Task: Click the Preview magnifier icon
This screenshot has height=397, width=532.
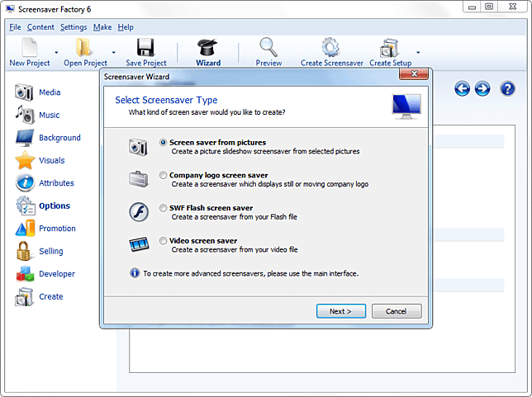Action: coord(268,47)
